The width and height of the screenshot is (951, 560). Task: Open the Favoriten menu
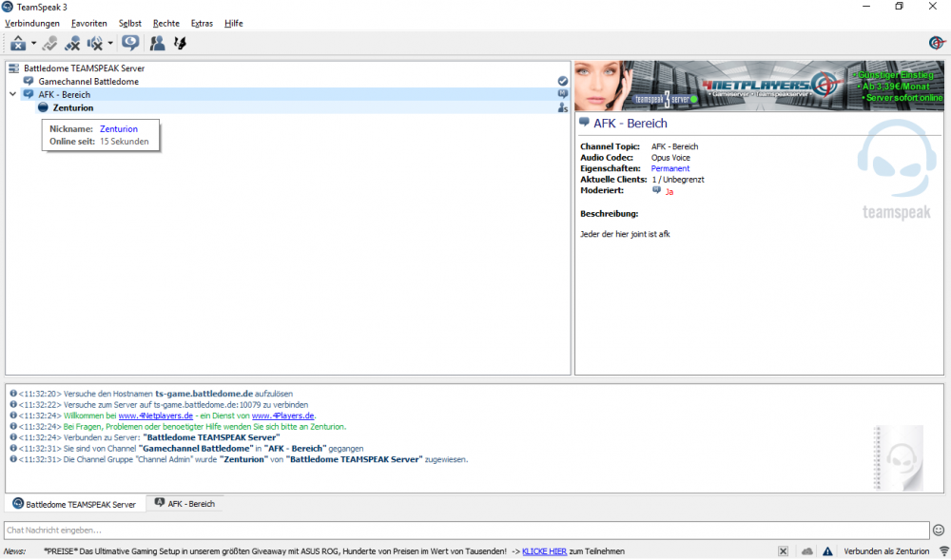[89, 23]
